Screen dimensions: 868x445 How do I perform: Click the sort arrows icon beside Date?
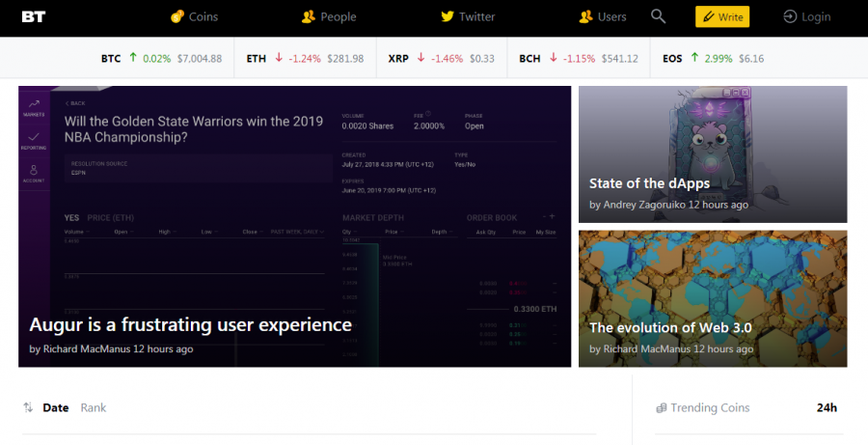[28, 408]
